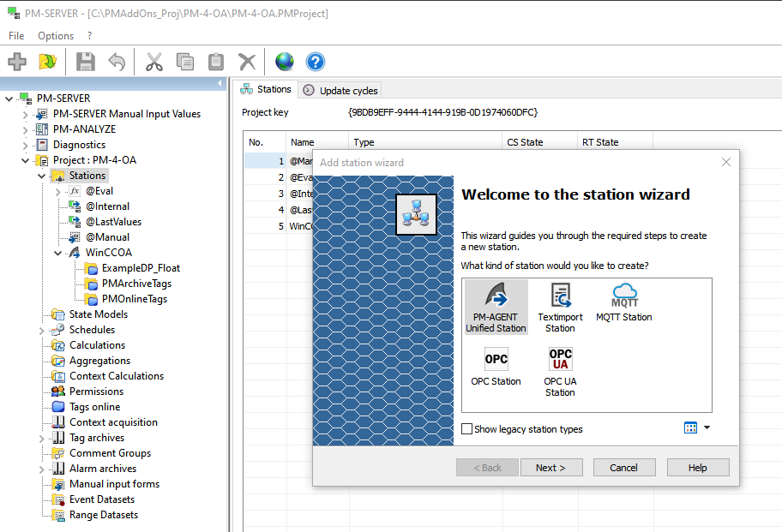
Task: Open Context Calculations in tree
Action: coord(117,376)
